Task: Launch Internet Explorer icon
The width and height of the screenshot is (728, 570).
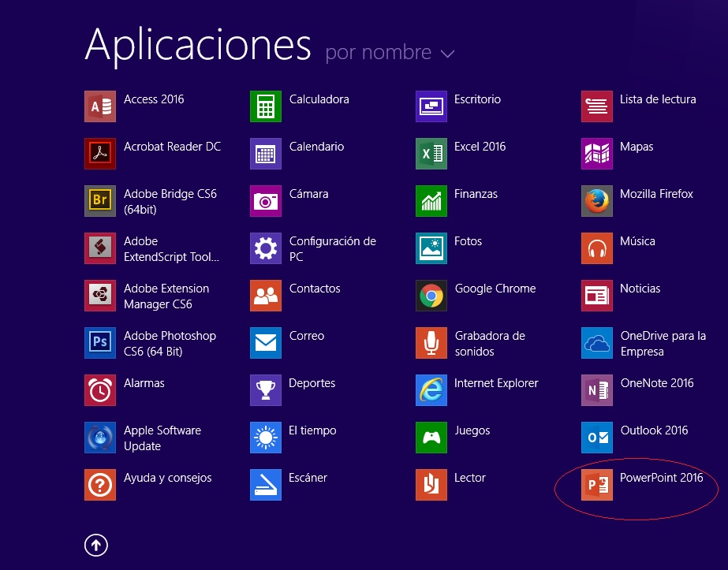Action: point(431,390)
